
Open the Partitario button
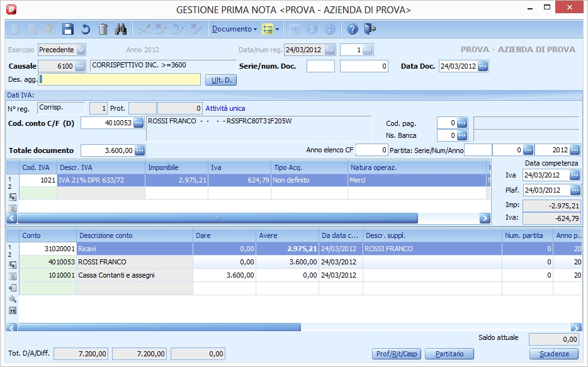[449, 354]
